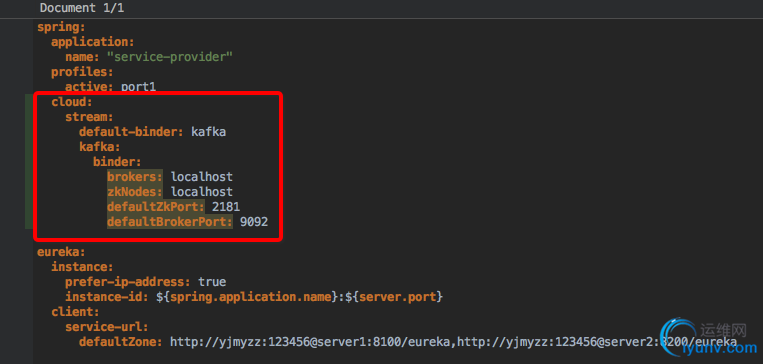
Task: Place the cursor on the 'cloud:' key
Action: tap(72, 102)
